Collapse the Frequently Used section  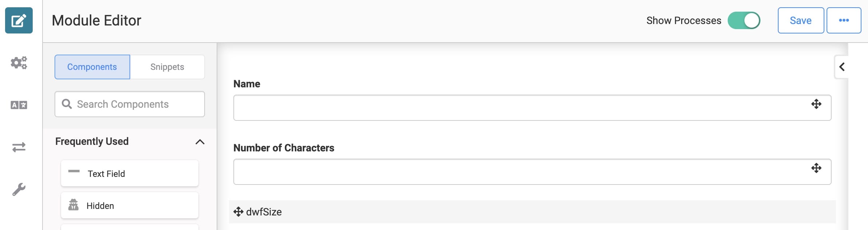200,142
